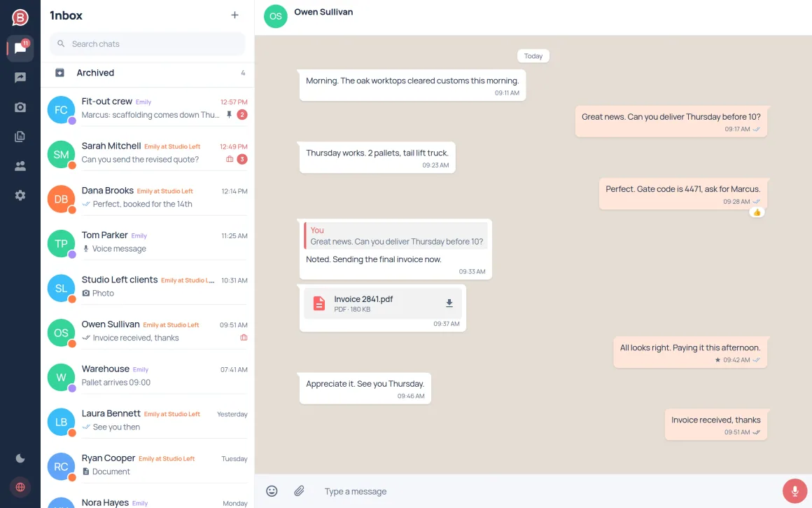Screen dimensions: 812x508
Task: Click the read ticks on 09:17 AM message
Action: [x=757, y=129]
